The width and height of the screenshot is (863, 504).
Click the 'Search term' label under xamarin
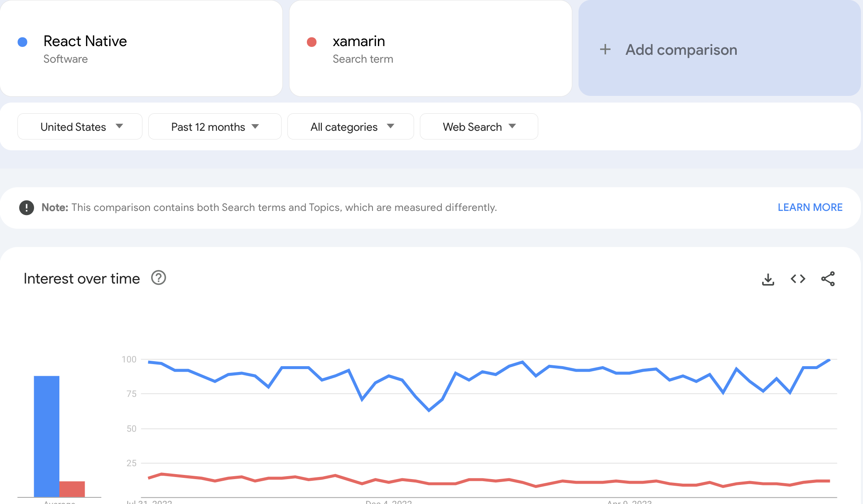(x=363, y=59)
